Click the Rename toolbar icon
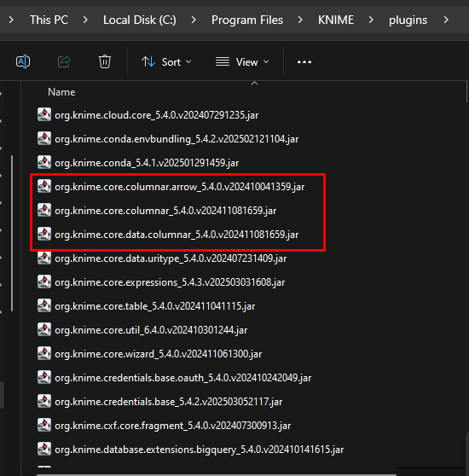This screenshot has height=476, width=469. [23, 62]
